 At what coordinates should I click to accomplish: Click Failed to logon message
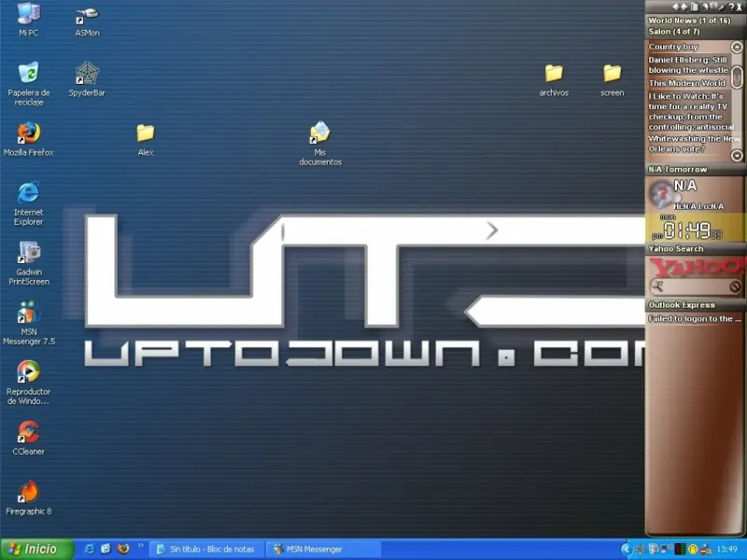click(695, 318)
